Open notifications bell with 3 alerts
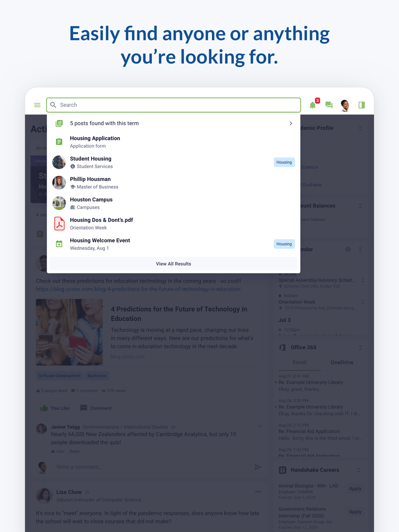The width and height of the screenshot is (399, 532). coord(314,104)
